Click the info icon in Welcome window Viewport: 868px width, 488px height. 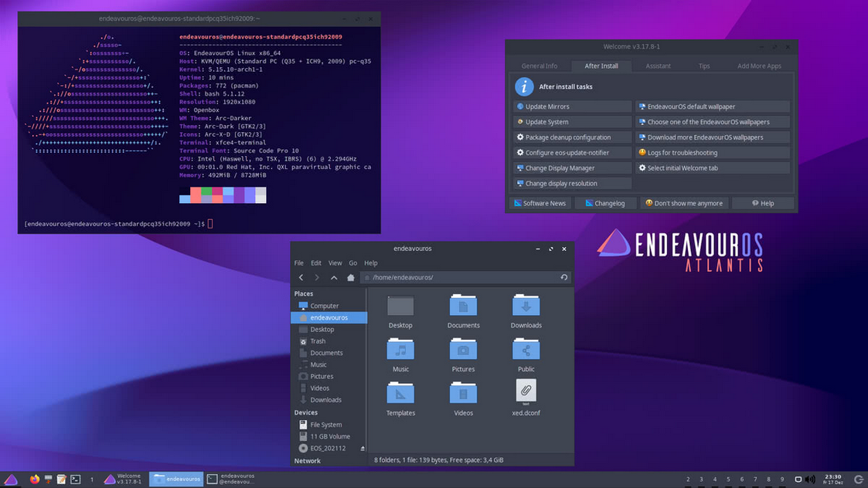click(x=524, y=86)
